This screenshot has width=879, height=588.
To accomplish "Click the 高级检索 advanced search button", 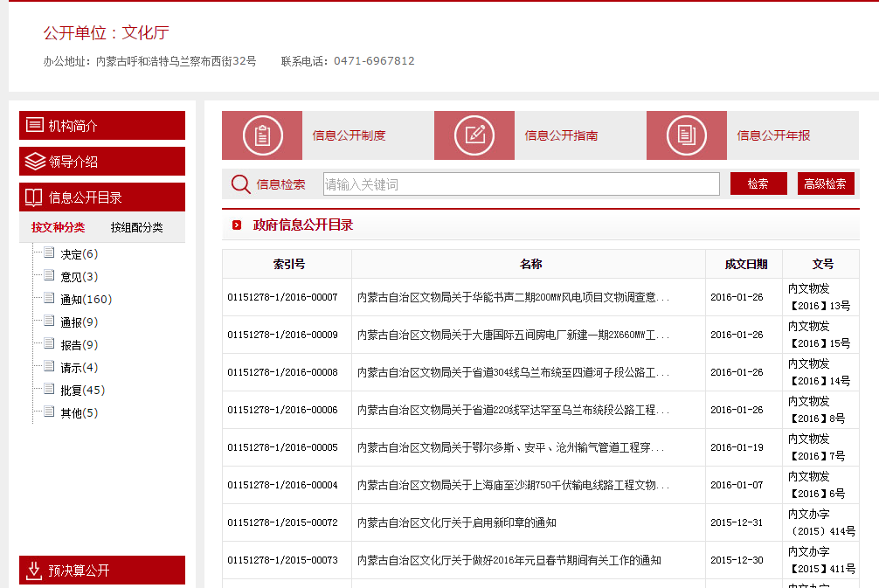I will (x=826, y=183).
